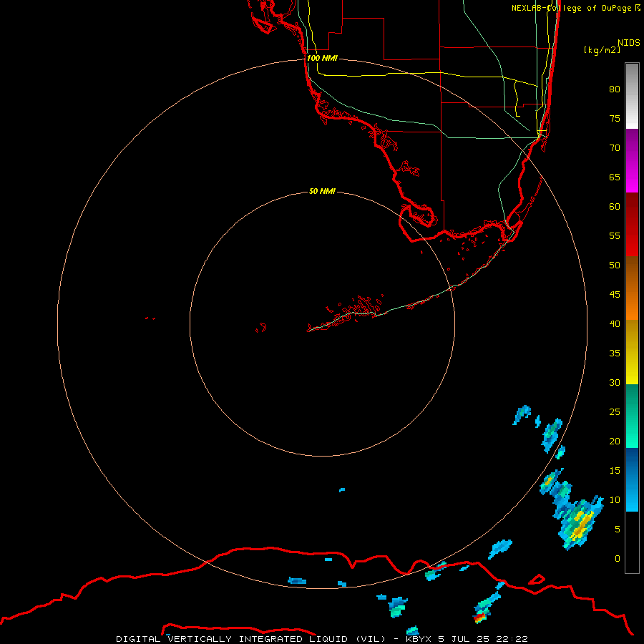Select the 55 value on the VIL scale

click(615, 235)
